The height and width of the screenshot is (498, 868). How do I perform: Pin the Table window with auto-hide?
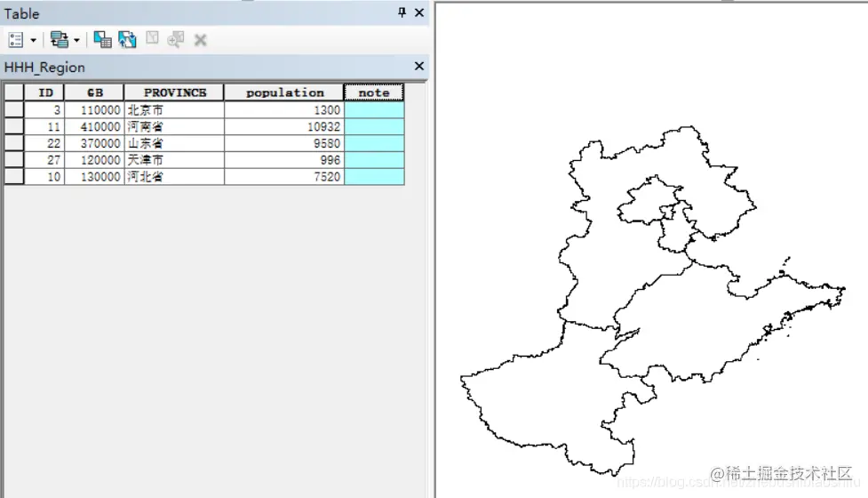point(402,12)
